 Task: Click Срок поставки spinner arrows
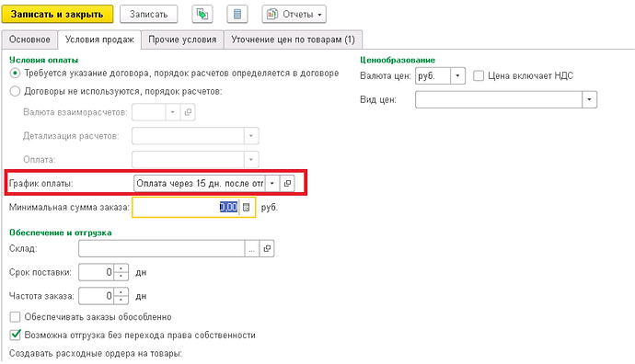pos(121,272)
